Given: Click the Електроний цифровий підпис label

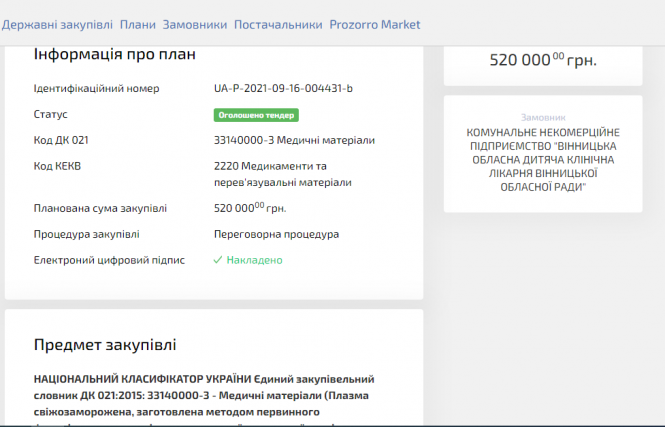Looking at the screenshot, I should tap(109, 260).
